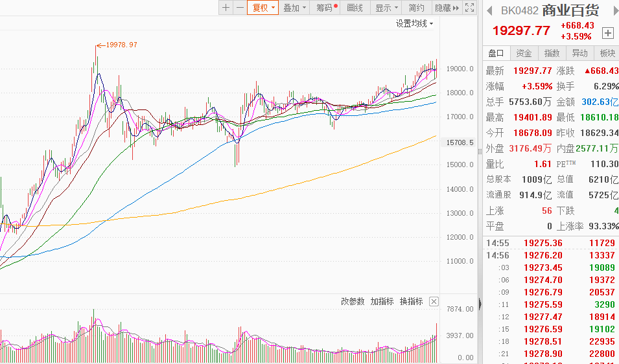Collapse the right quote panel with splitter arrow

[480, 304]
